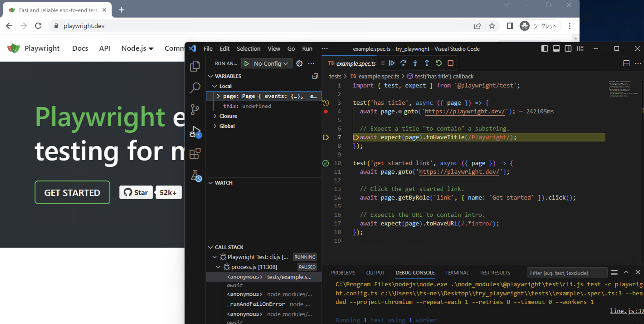
Task: Open the debug configuration gear settings
Action: point(299,63)
